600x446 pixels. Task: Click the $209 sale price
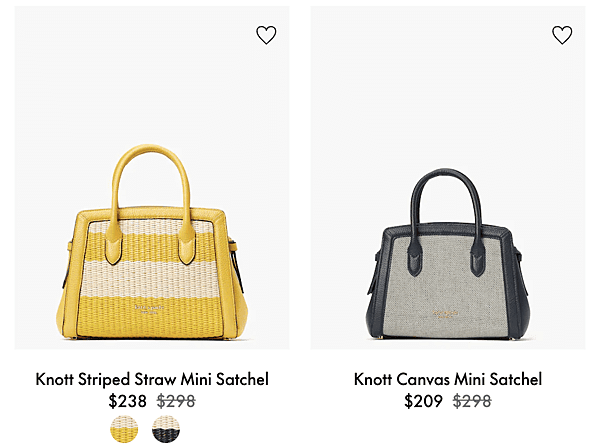coord(423,401)
